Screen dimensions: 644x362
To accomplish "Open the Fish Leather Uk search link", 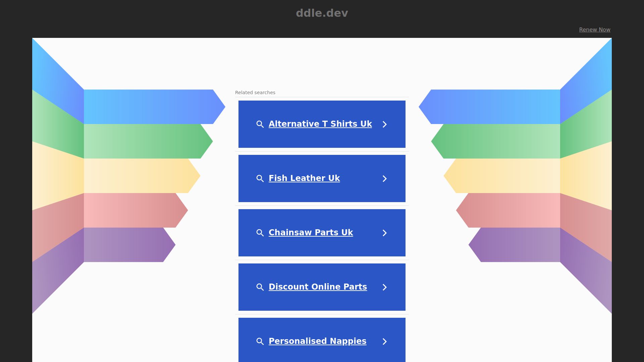I will [304, 178].
